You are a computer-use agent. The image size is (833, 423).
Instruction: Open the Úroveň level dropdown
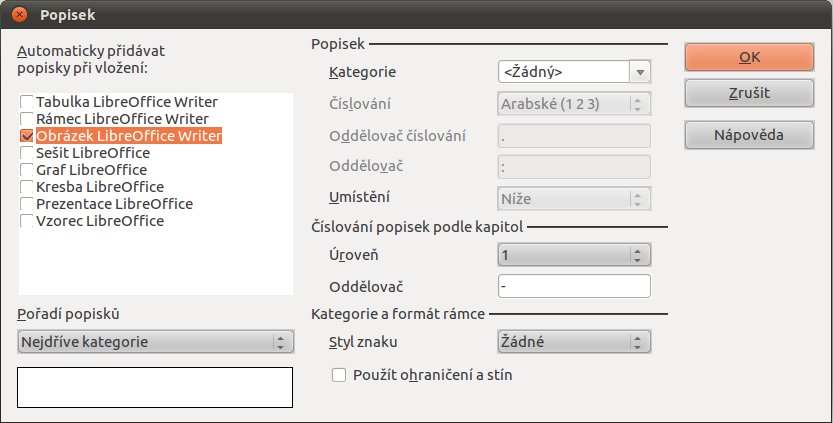574,255
